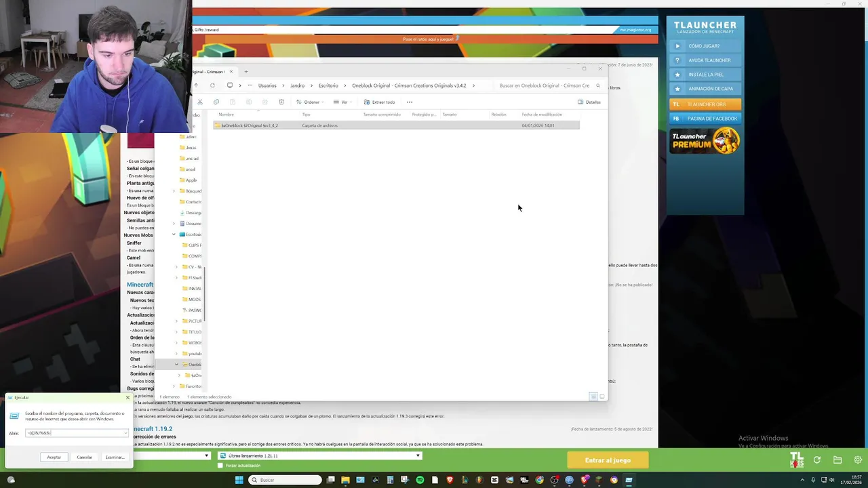Collapse Oneblock node in Explorer tree

pyautogui.click(x=176, y=365)
